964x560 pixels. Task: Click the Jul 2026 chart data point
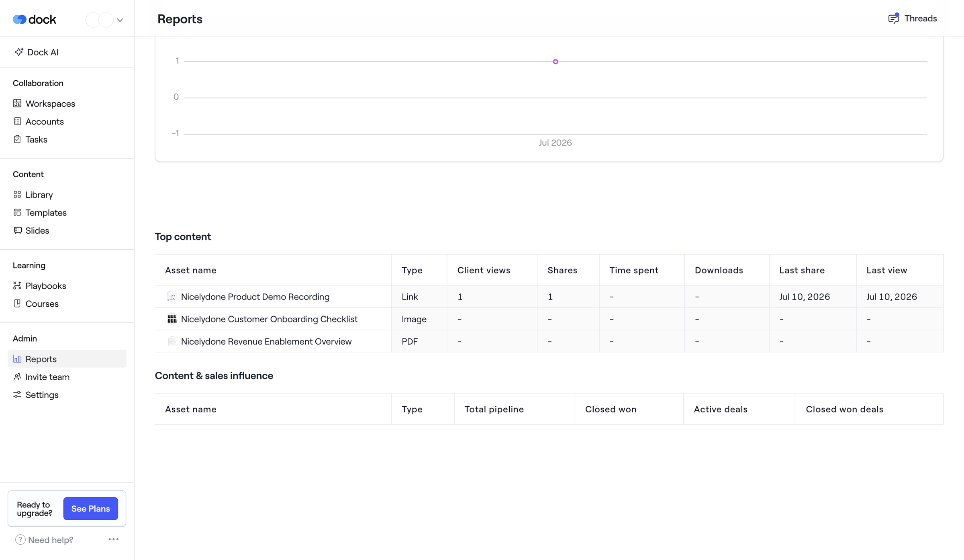pyautogui.click(x=555, y=61)
